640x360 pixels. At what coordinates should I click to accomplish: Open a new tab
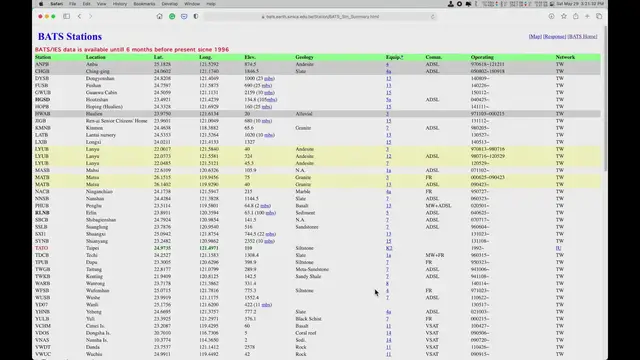coord(587,16)
